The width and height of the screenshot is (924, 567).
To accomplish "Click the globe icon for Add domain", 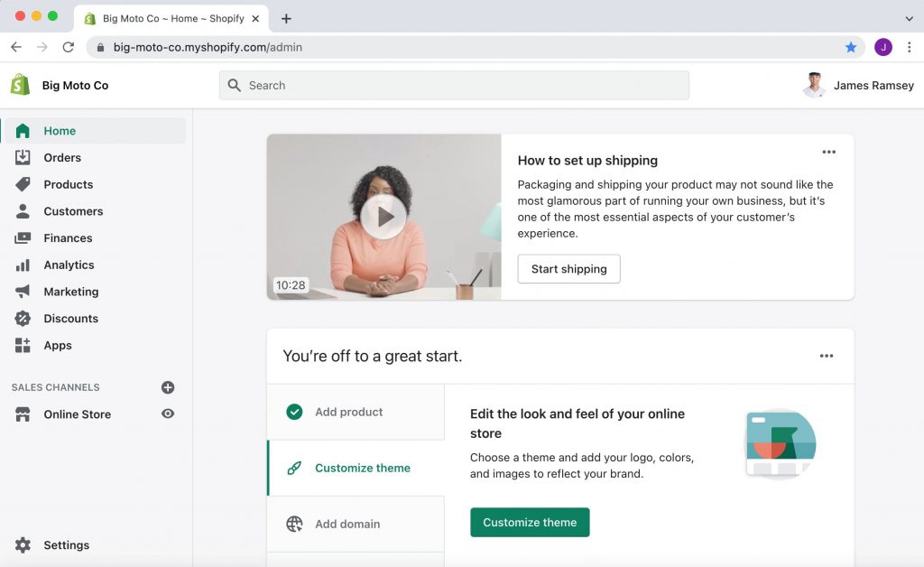I will coord(295,524).
